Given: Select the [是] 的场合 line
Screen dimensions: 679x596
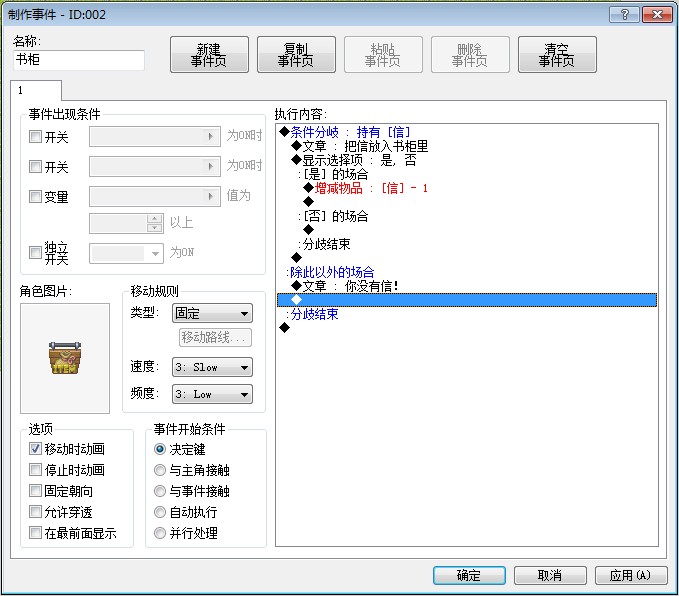Looking at the screenshot, I should point(333,174).
